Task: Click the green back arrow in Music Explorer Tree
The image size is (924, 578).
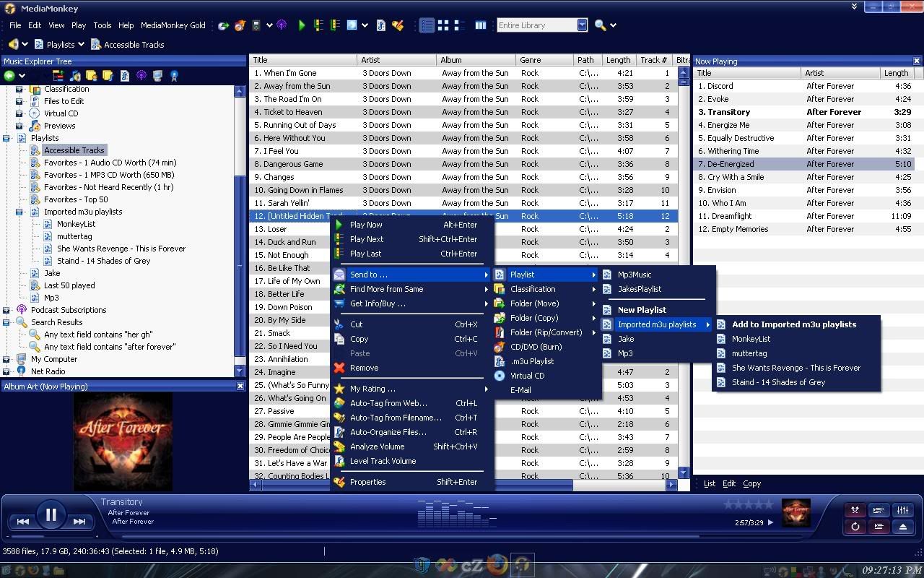Action: pyautogui.click(x=9, y=76)
